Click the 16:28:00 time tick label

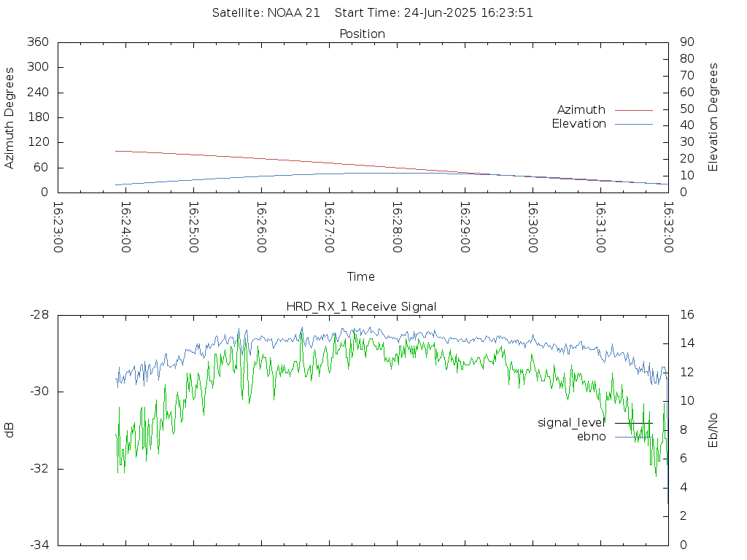(x=398, y=227)
